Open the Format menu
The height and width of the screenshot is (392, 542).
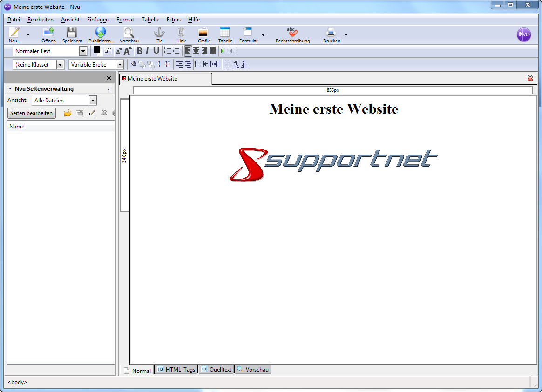(125, 20)
